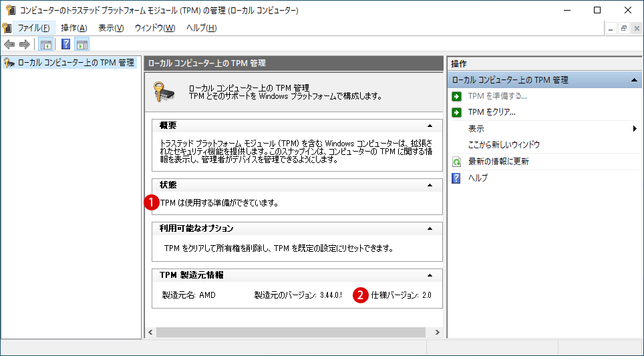644x356 pixels.
Task: Open the 操作(A) menu
Action: [74, 28]
